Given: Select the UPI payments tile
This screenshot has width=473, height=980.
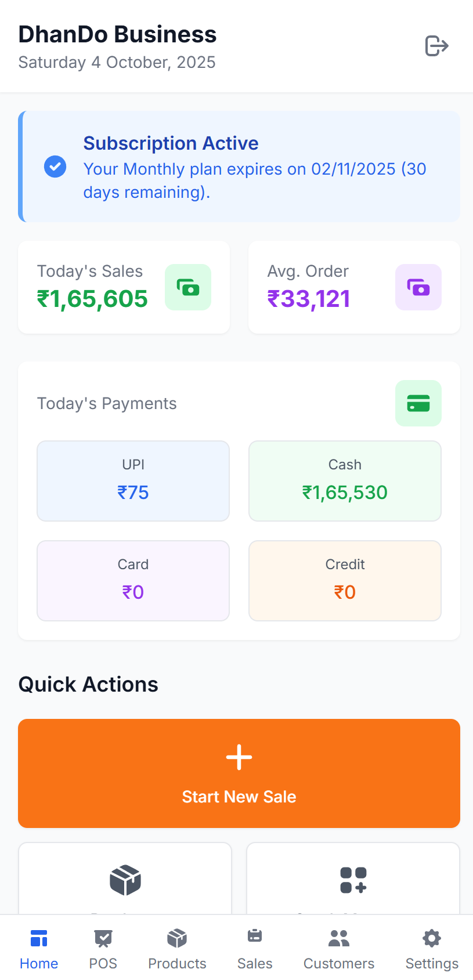Looking at the screenshot, I should pyautogui.click(x=133, y=480).
